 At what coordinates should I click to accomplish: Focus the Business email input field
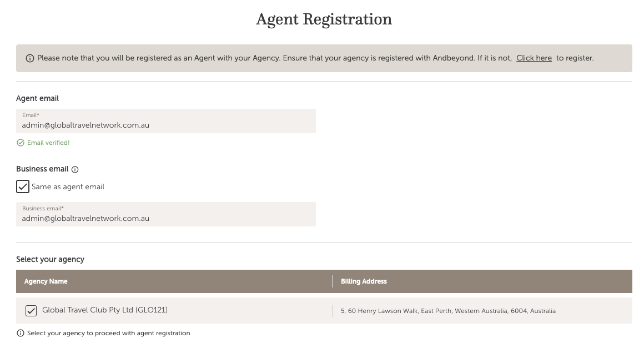point(166,218)
